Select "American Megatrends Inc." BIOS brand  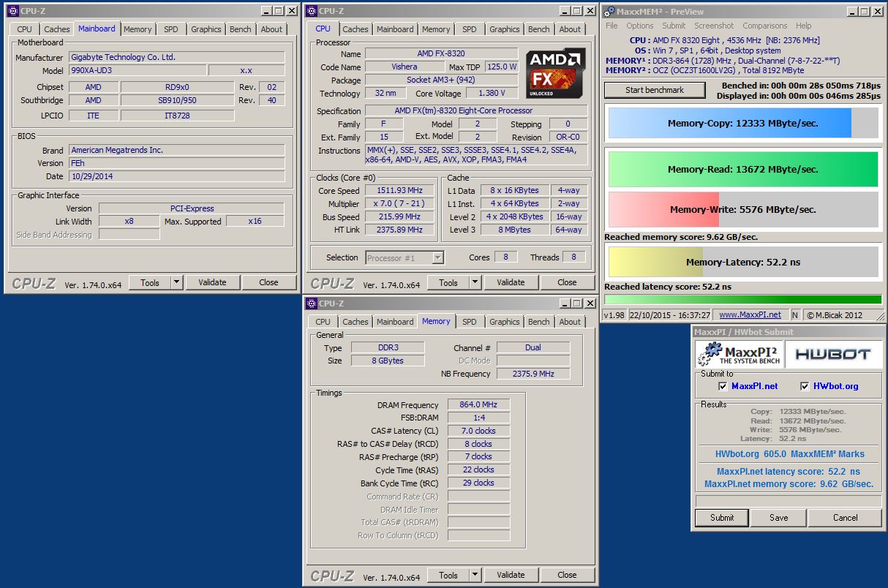[117, 150]
